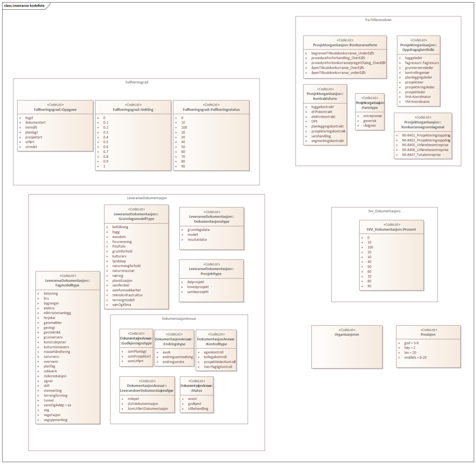Viewport: 476px width, 464px height.
Task: Click 'tekniskInfrastruktur' in GrunnlagsmodellType
Action: point(127,295)
